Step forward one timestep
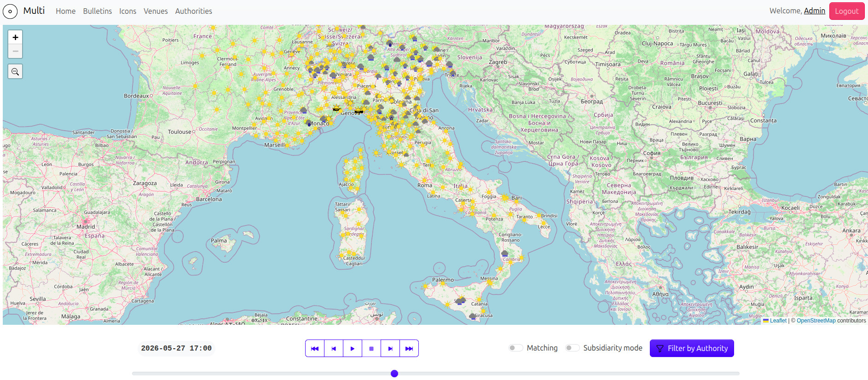This screenshot has height=380, width=868. coord(390,348)
